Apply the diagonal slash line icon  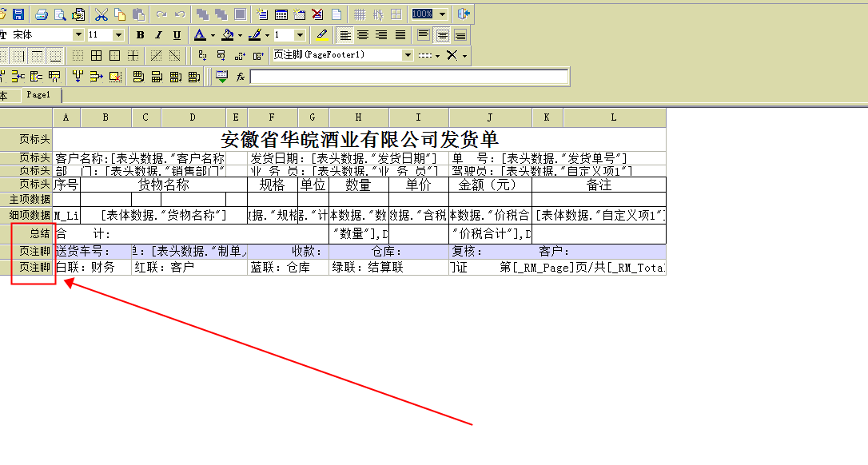(157, 55)
